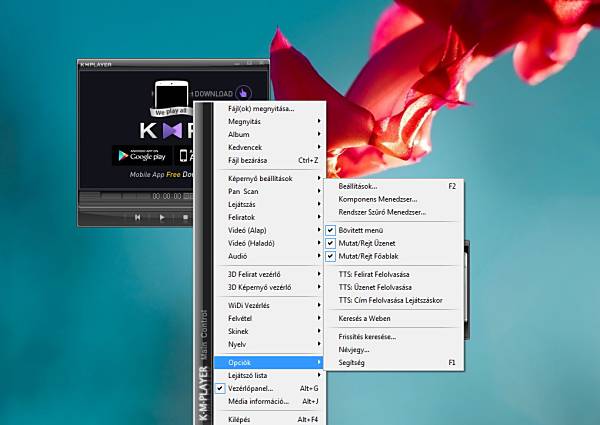Open the Skinek submenu
The height and width of the screenshot is (425, 600).
pos(269,331)
